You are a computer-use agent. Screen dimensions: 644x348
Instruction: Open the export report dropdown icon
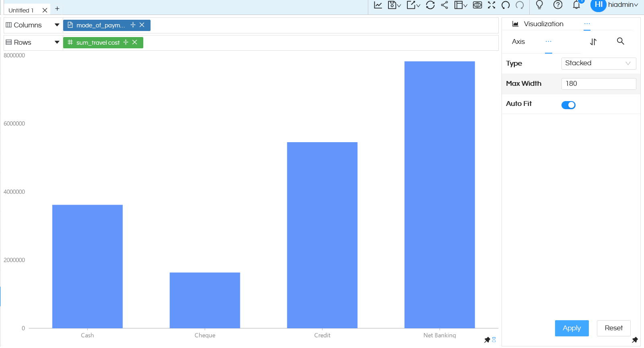(x=413, y=5)
